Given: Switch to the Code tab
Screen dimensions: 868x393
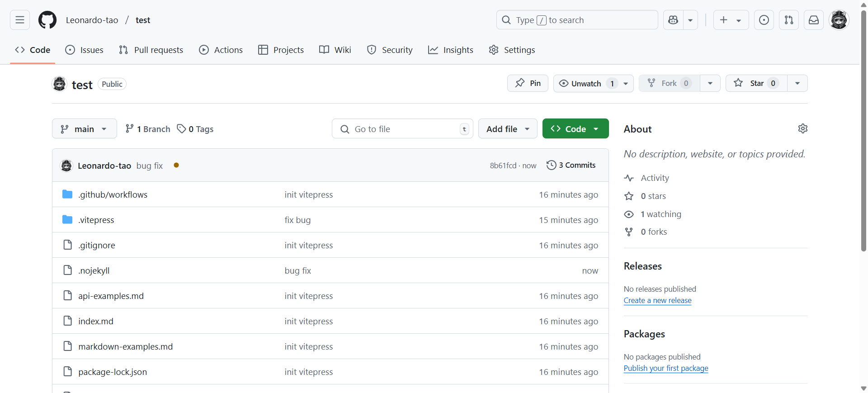Looking at the screenshot, I should (x=33, y=50).
